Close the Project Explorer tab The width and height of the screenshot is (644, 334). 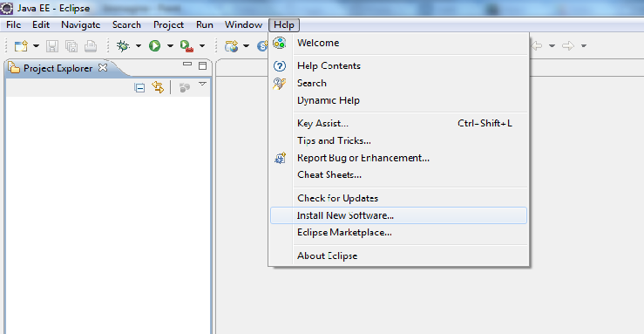tap(103, 67)
